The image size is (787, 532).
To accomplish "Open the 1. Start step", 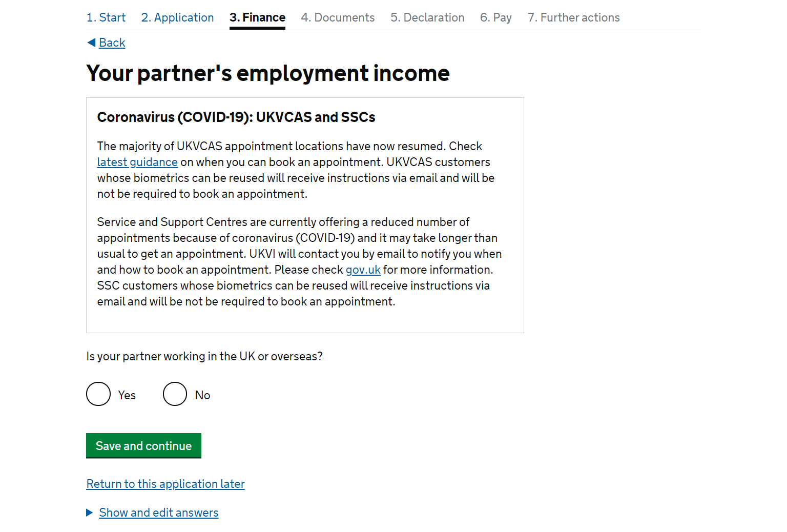I will [106, 17].
